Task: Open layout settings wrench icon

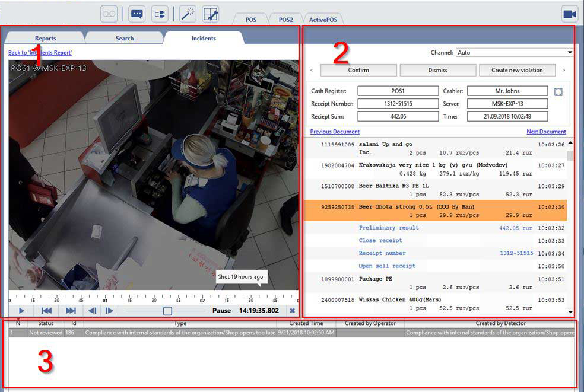Action: [x=211, y=14]
